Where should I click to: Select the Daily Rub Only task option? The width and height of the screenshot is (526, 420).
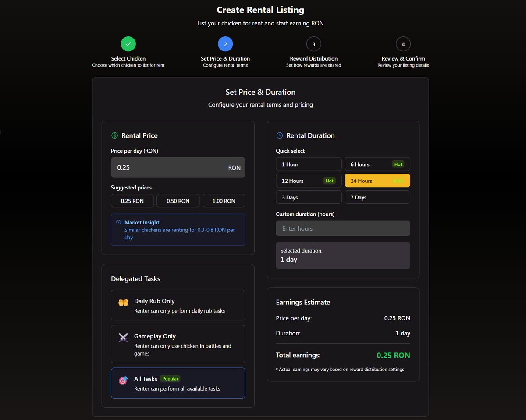coord(178,305)
